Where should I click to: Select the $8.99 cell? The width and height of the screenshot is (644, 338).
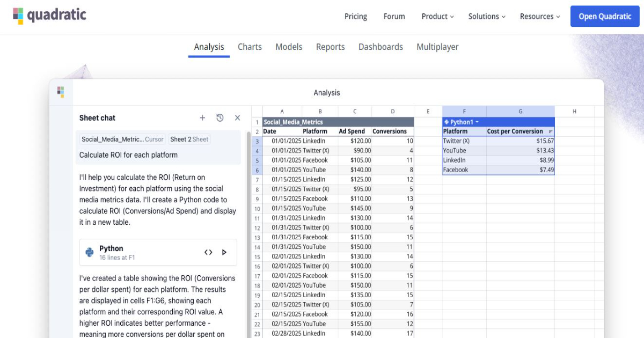[x=521, y=160]
